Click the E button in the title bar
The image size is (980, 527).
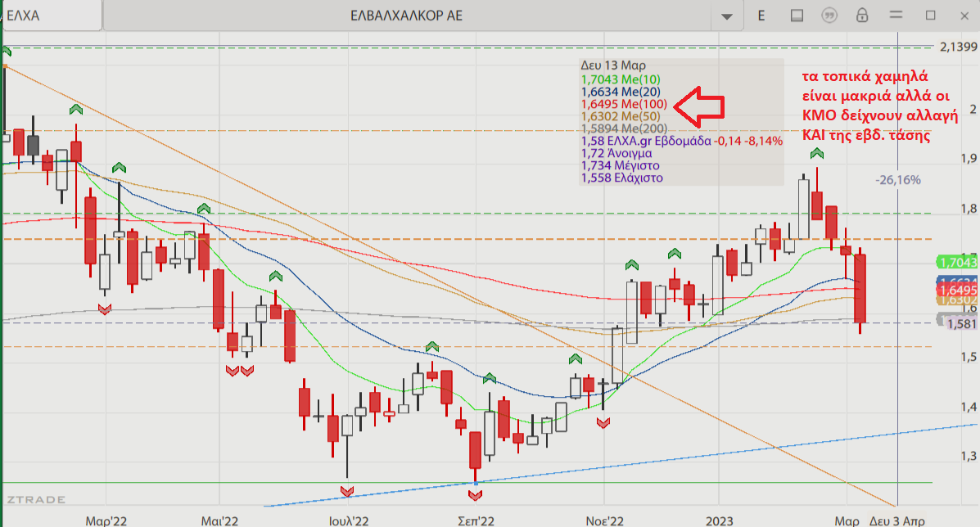761,16
